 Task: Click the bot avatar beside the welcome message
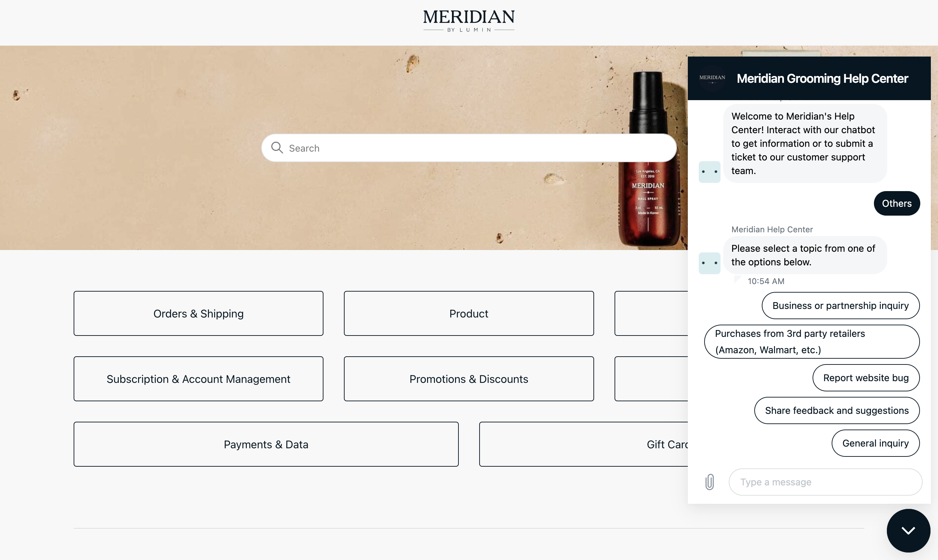pyautogui.click(x=709, y=172)
